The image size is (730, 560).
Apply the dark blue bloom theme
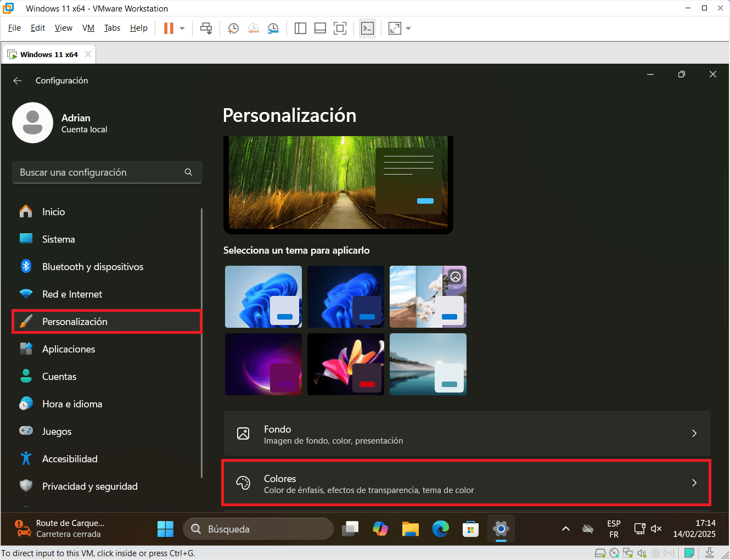click(346, 297)
